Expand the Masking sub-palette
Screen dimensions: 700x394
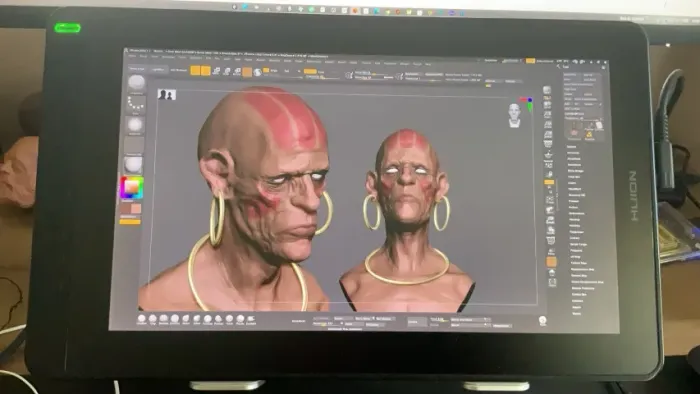(575, 220)
